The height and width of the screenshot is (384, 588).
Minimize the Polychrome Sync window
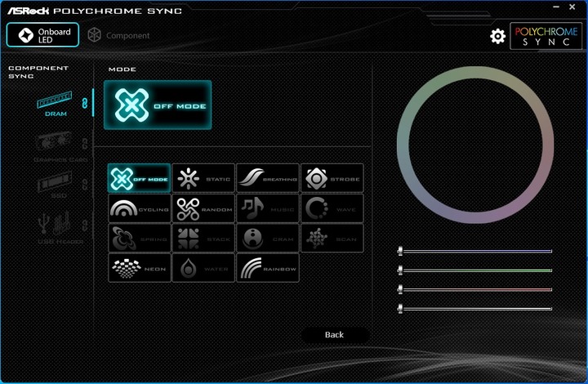[x=556, y=7]
